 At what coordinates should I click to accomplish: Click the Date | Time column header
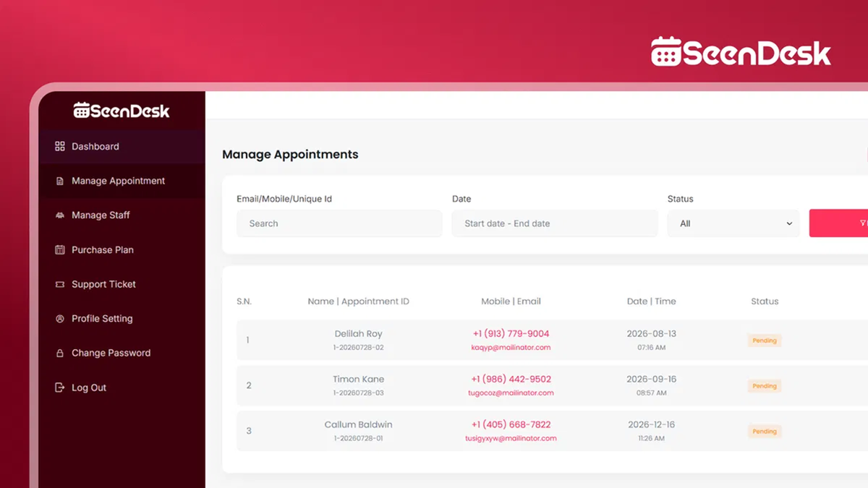tap(651, 301)
